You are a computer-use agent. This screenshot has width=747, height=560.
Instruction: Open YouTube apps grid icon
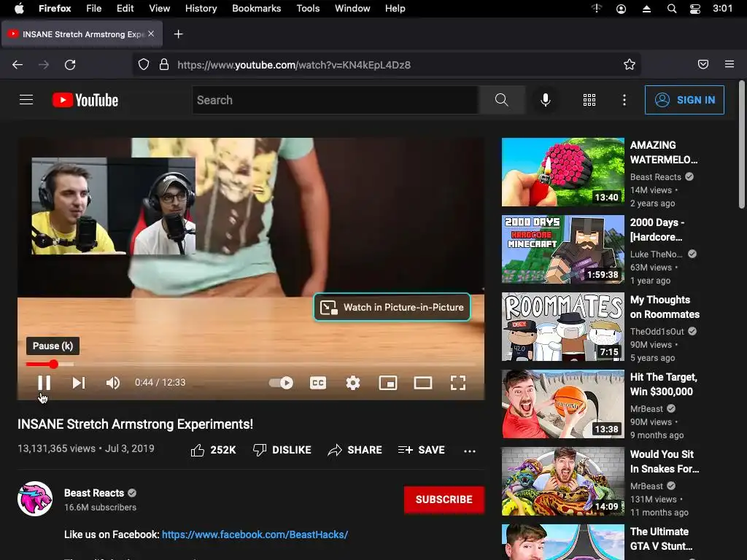coord(589,100)
